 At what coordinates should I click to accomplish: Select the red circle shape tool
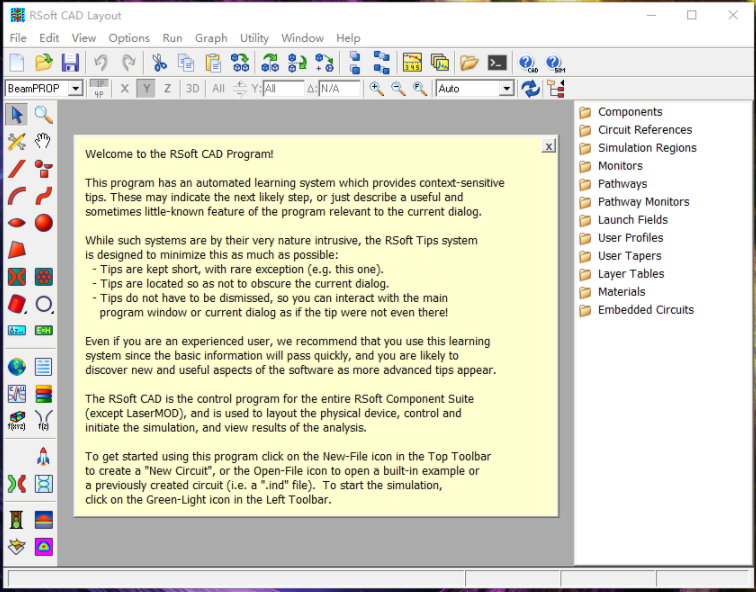43,222
